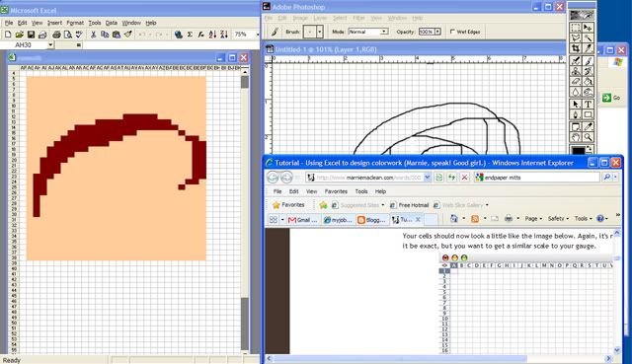Click IE's Help question mark button

[600, 219]
